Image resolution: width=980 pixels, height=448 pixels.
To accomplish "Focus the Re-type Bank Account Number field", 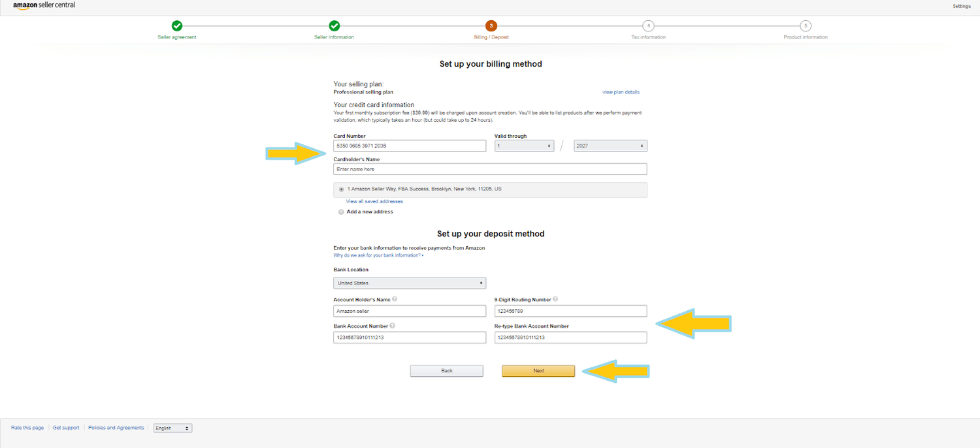I will point(570,337).
